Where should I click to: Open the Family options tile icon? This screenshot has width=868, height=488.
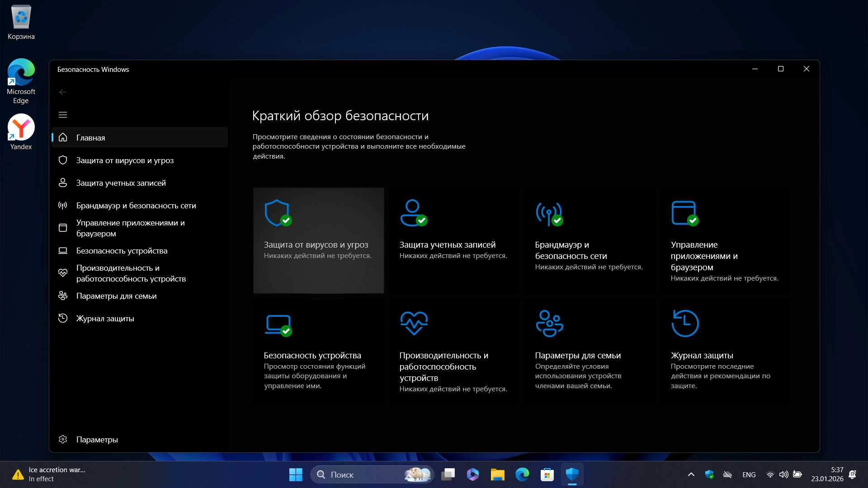549,324
